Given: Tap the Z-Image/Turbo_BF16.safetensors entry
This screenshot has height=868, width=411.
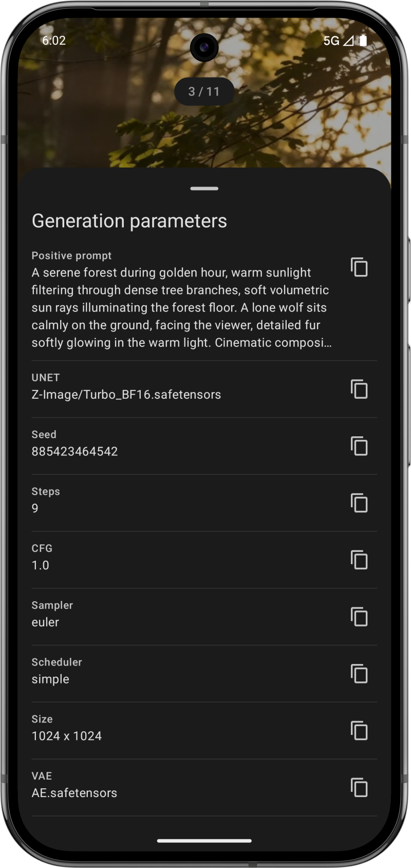Looking at the screenshot, I should [126, 395].
